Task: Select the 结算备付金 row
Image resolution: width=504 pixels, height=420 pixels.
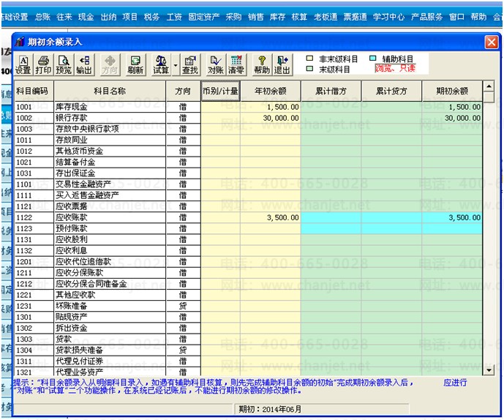Action: 248,162
